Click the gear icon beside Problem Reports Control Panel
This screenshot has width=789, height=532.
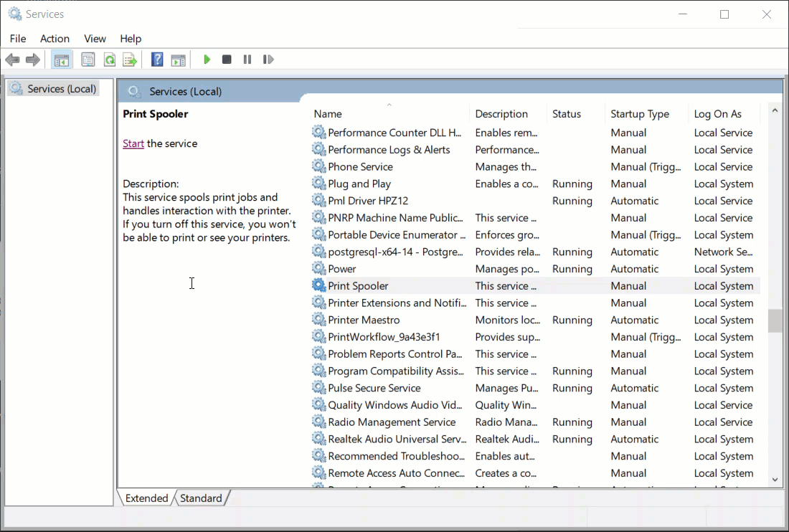[x=319, y=353]
